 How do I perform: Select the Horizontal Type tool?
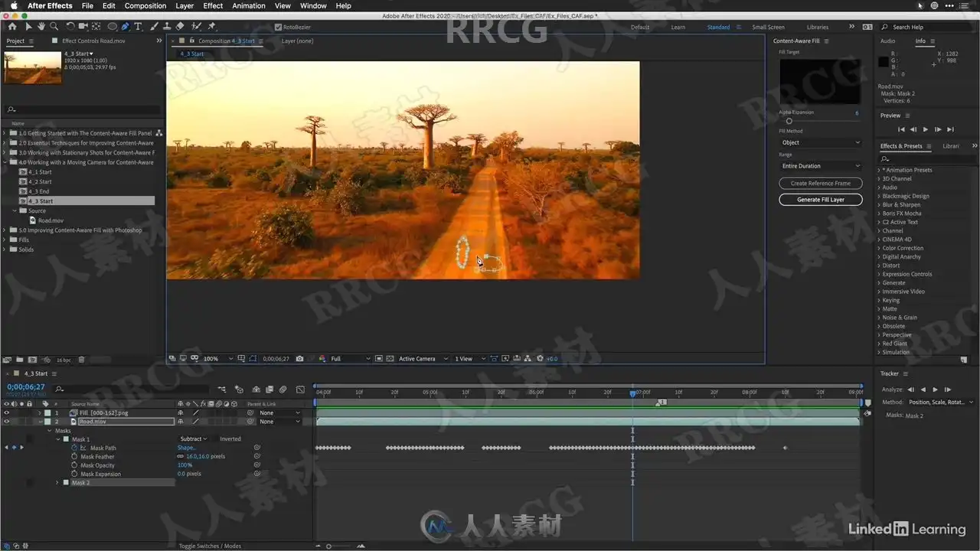coord(139,27)
